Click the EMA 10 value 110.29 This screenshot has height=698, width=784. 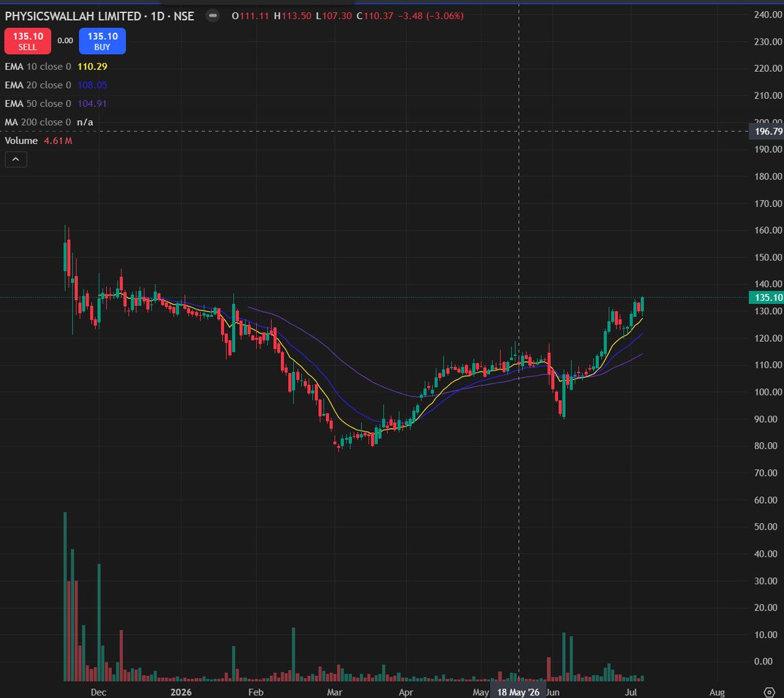point(92,67)
